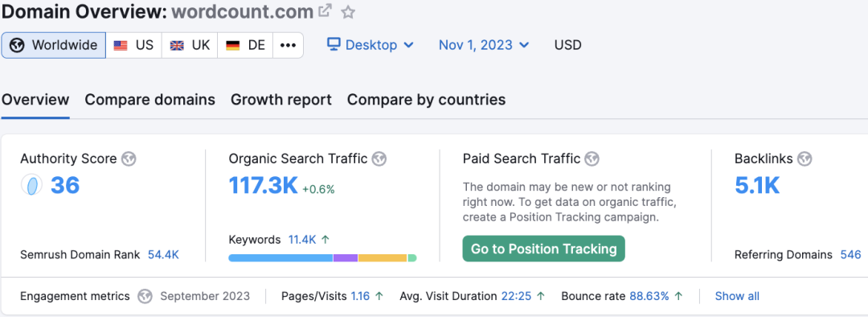Click globe icon beside Organic Search Traffic
Image resolution: width=868 pixels, height=317 pixels.
[x=379, y=159]
